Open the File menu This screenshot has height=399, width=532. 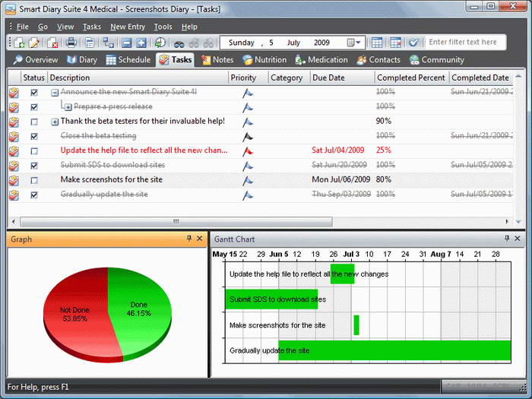pyautogui.click(x=22, y=27)
